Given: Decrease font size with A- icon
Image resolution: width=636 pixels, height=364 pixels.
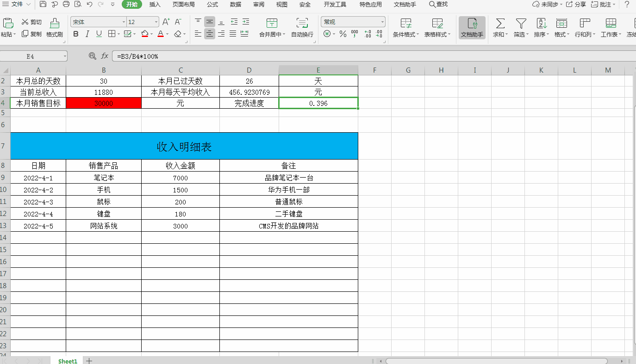Looking at the screenshot, I should click(178, 22).
